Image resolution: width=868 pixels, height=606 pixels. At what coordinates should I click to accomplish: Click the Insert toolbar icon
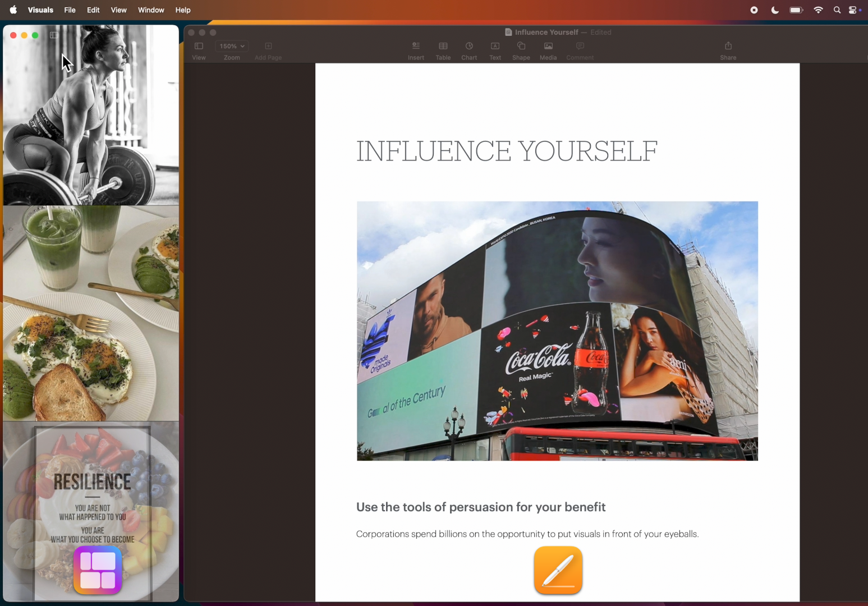click(416, 47)
